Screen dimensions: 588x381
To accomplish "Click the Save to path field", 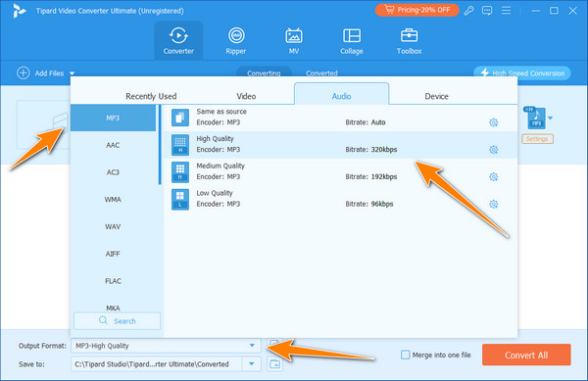I will point(157,363).
